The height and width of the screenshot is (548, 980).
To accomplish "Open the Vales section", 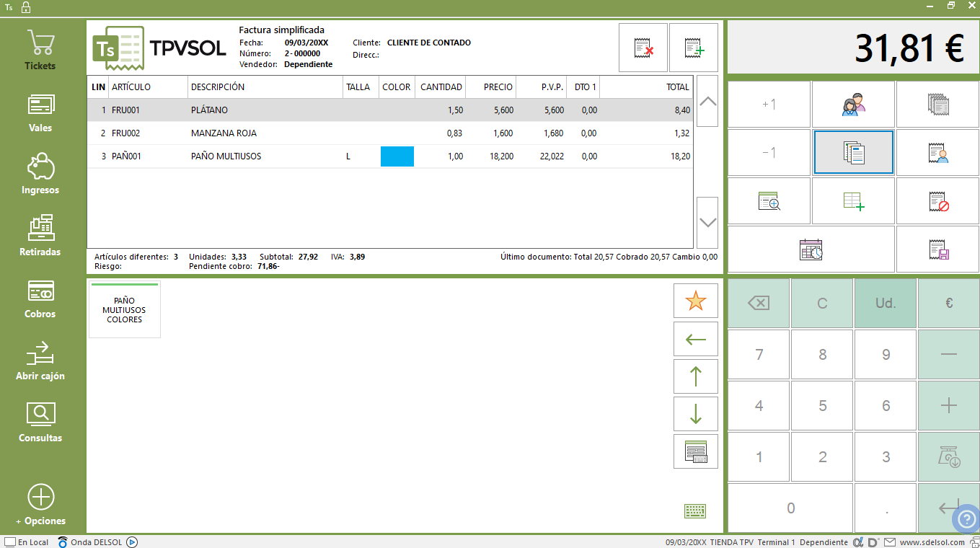I will tap(40, 112).
